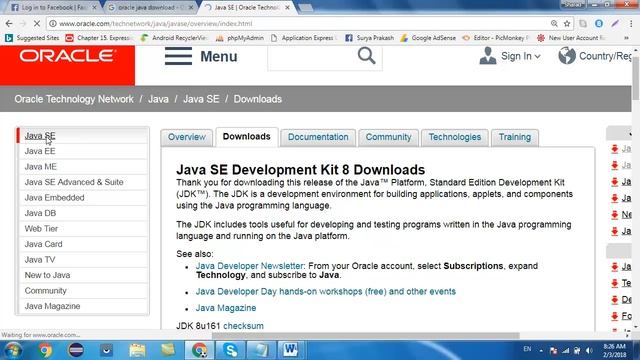Open Windows Start button
This screenshot has width=640, height=360.
point(13,350)
